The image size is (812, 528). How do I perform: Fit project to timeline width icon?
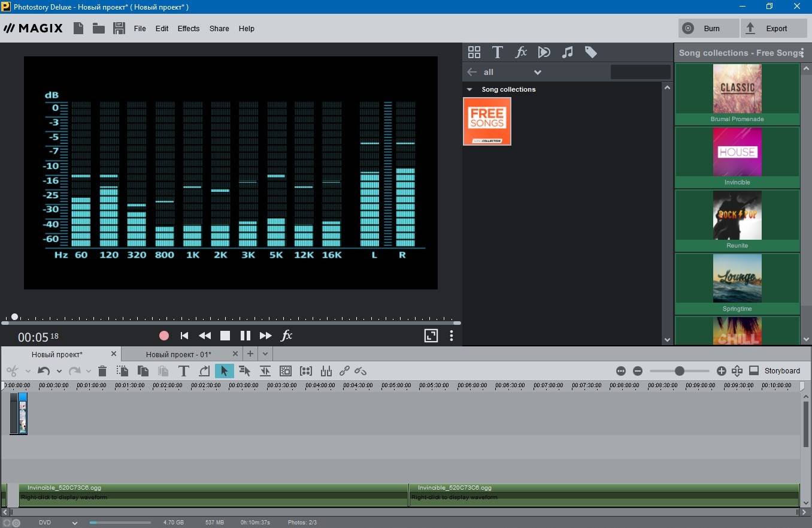pyautogui.click(x=621, y=371)
